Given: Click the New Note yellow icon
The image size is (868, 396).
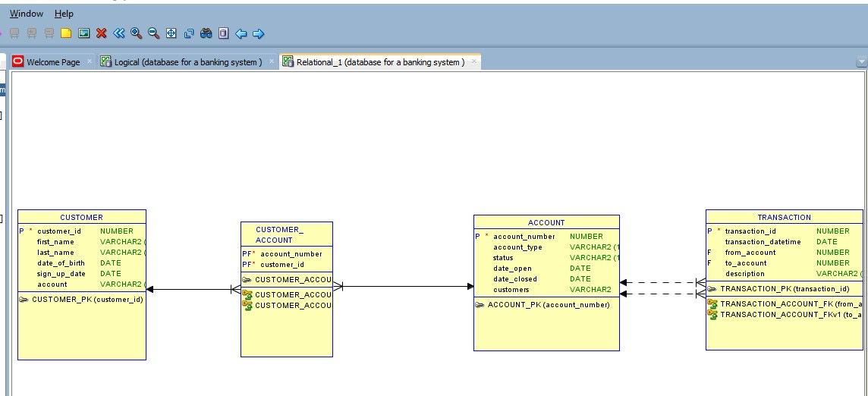Looking at the screenshot, I should click(x=66, y=33).
